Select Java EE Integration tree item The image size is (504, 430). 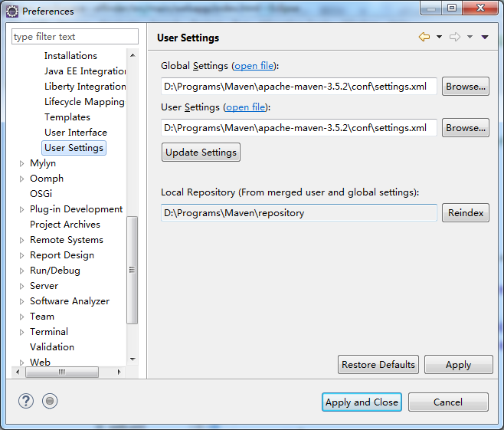coord(85,71)
